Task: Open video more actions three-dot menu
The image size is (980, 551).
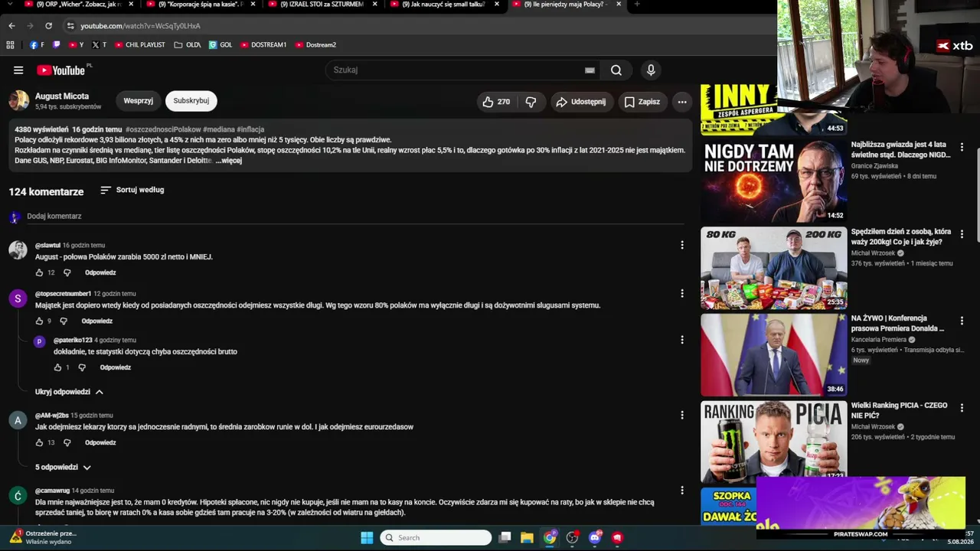Action: click(x=682, y=102)
